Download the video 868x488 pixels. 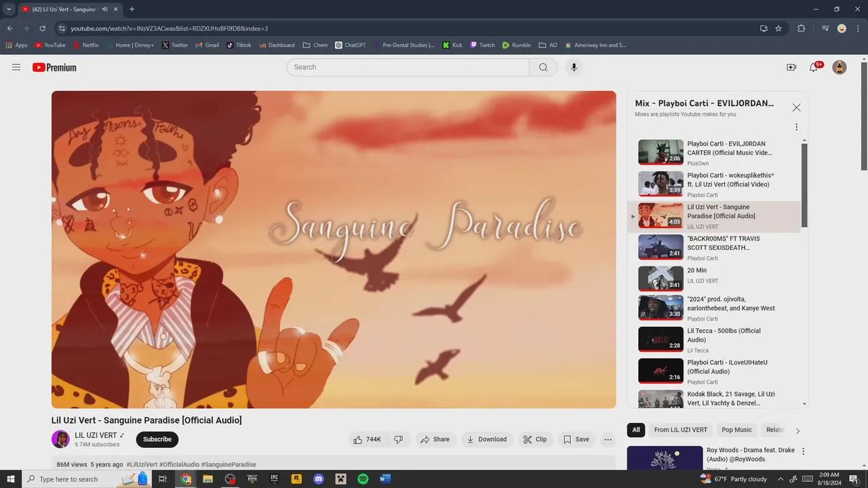[x=486, y=439]
